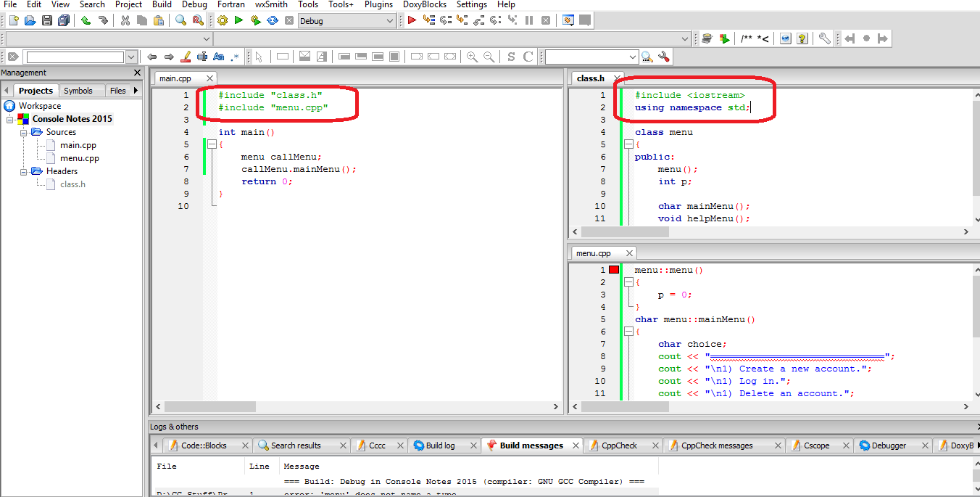Open the DoxyBlocks menu
980x497 pixels.
[425, 4]
